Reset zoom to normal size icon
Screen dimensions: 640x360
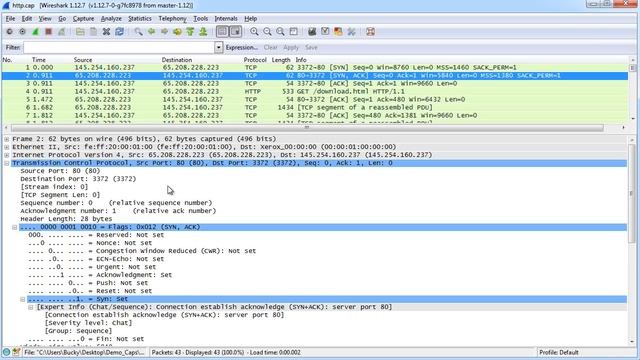point(280,32)
